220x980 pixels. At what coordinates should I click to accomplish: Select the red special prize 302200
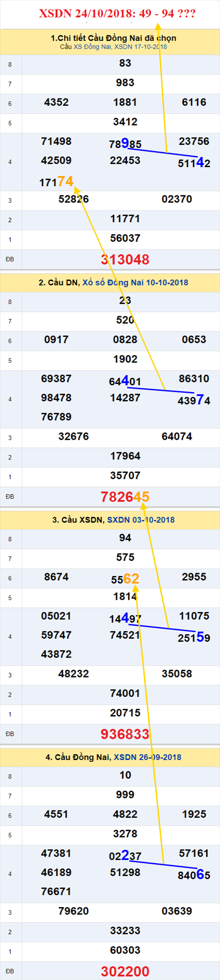click(125, 972)
